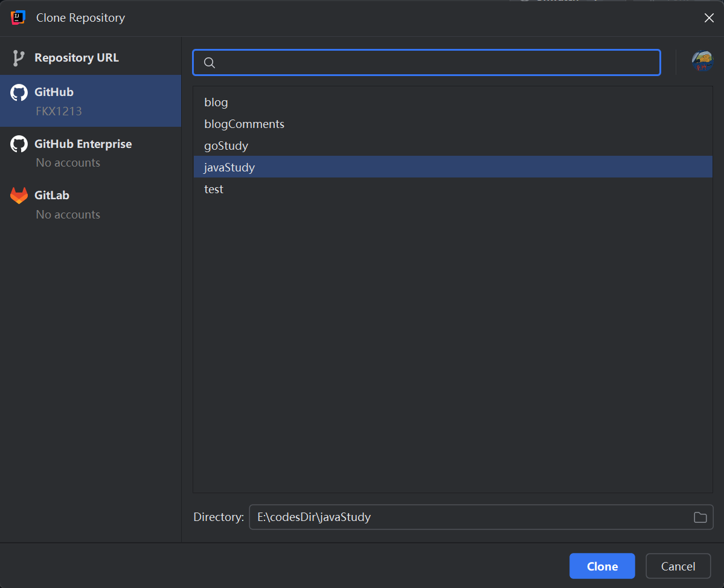Click the Directory label
Viewport: 724px width, 588px height.
tap(219, 517)
